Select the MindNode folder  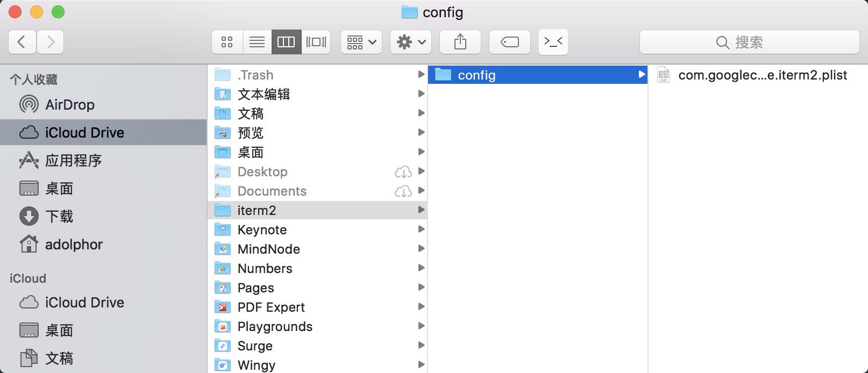click(x=317, y=249)
